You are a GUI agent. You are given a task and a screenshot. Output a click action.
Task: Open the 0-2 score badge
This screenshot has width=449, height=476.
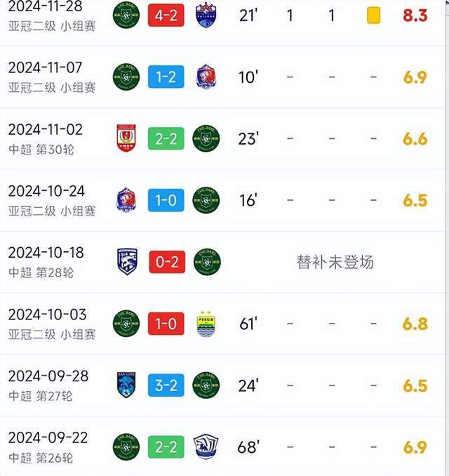coord(166,262)
